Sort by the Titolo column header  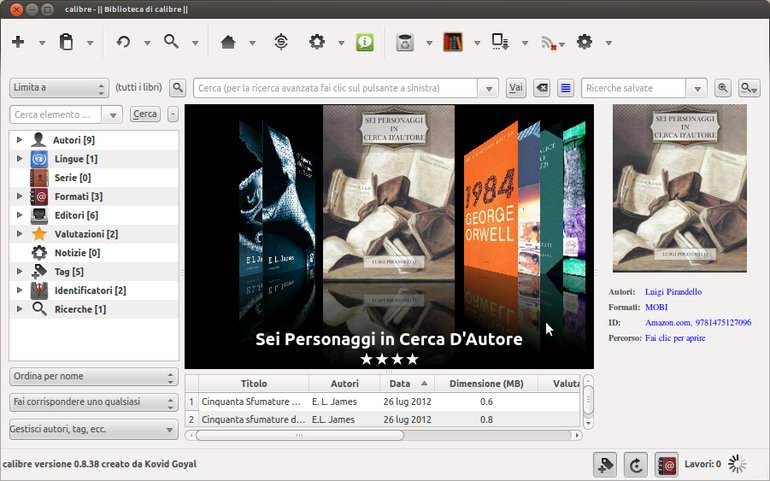[254, 384]
